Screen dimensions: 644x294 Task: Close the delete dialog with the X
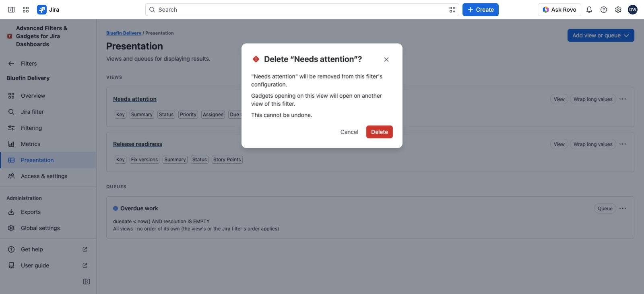386,60
